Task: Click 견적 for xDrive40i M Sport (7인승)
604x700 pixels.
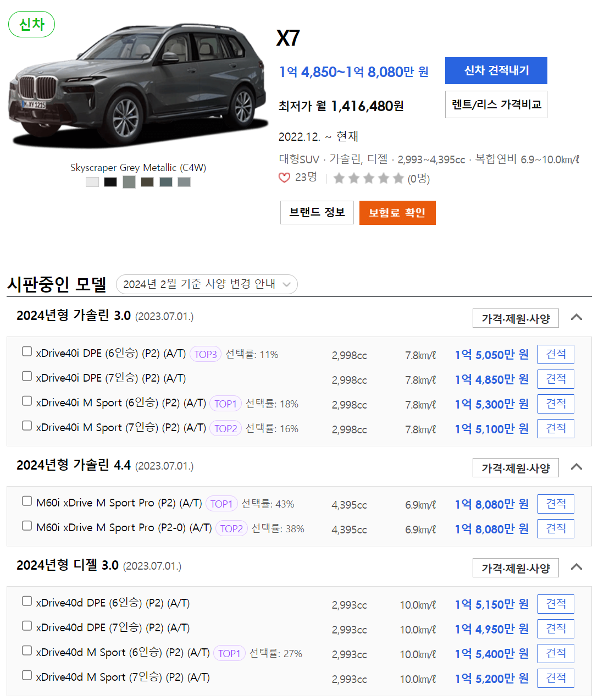Action: pos(556,428)
